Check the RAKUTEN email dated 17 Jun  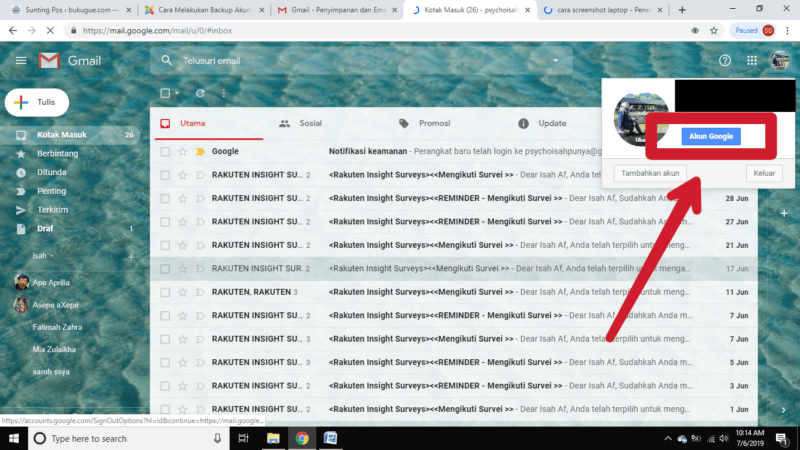[x=165, y=269]
